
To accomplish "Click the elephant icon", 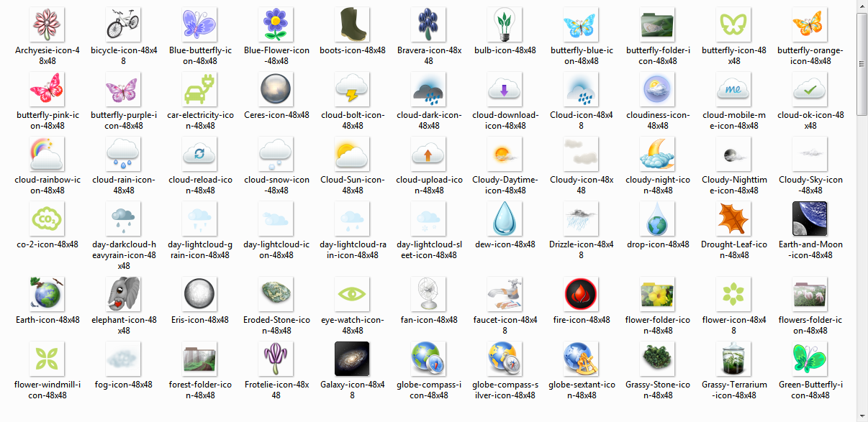I will click(x=124, y=295).
